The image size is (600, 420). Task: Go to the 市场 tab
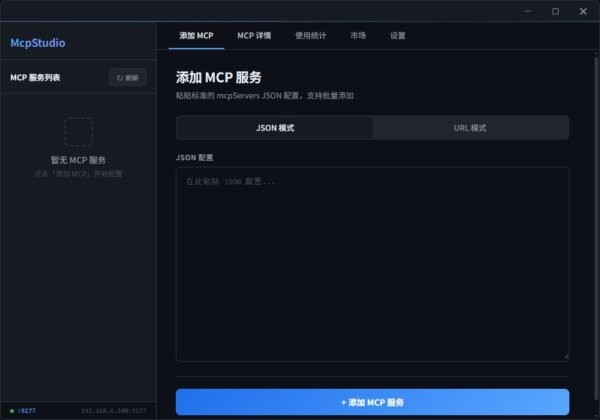pyautogui.click(x=358, y=36)
